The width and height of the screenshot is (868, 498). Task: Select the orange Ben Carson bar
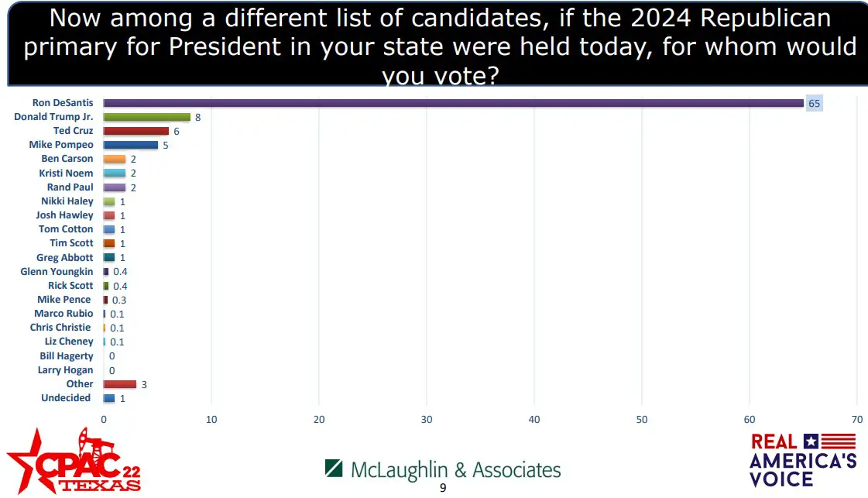(x=115, y=159)
